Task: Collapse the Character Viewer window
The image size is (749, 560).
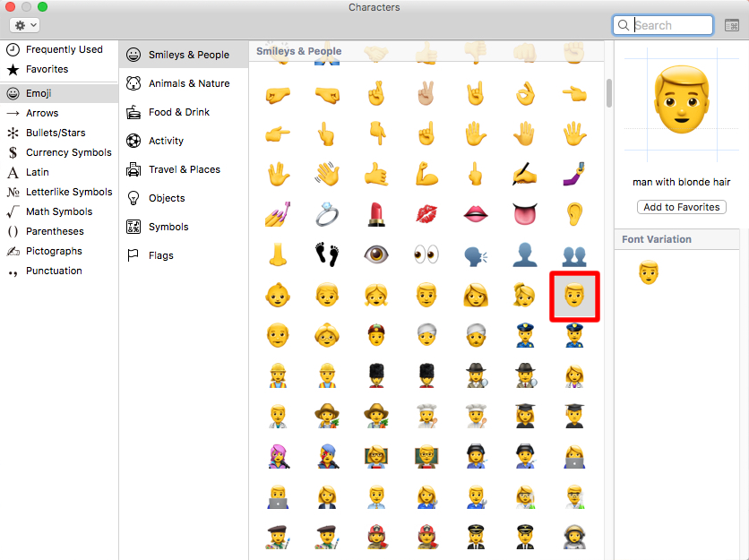Action: point(732,25)
